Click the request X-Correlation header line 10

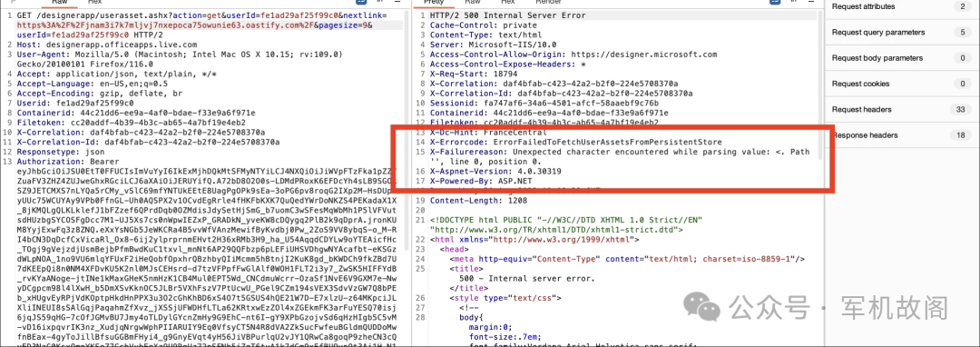click(x=141, y=132)
